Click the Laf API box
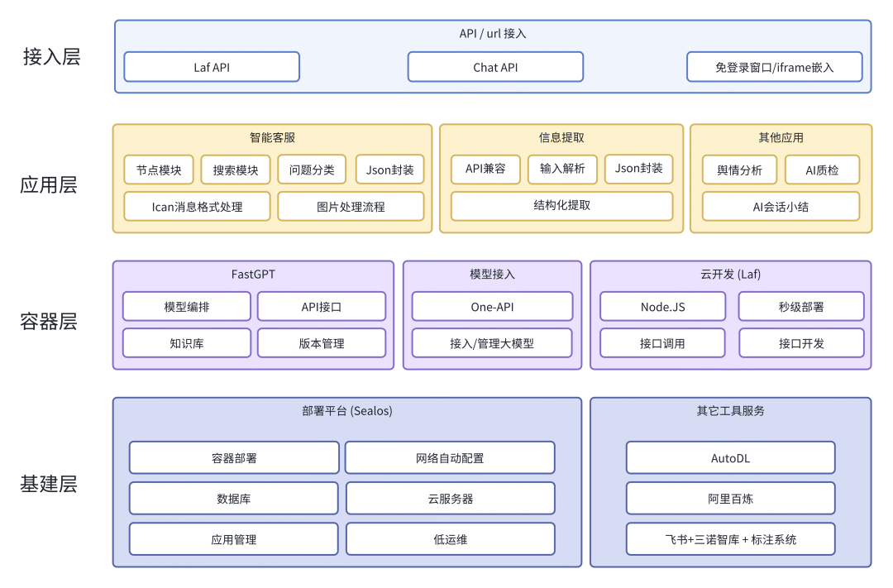Screen dimensions: 893x588 (212, 67)
